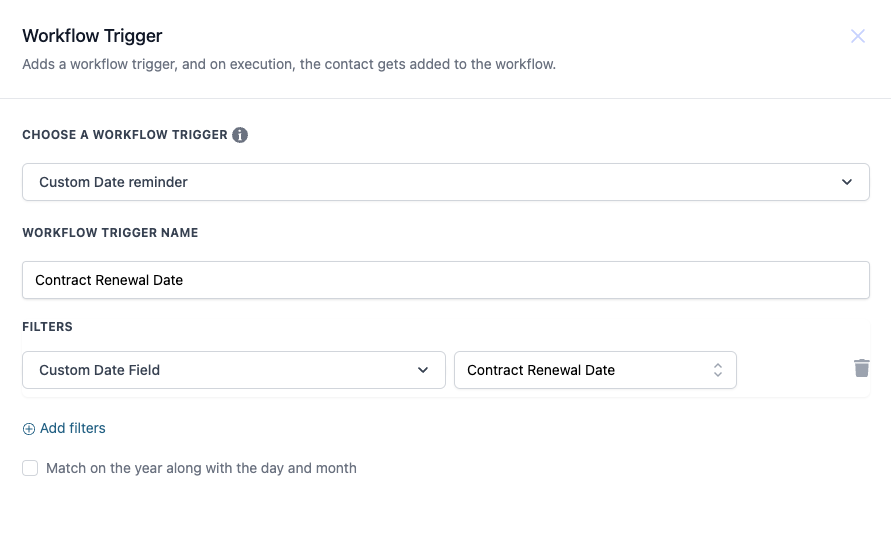This screenshot has width=891, height=542.
Task: Click the Add filters link
Action: [x=72, y=428]
